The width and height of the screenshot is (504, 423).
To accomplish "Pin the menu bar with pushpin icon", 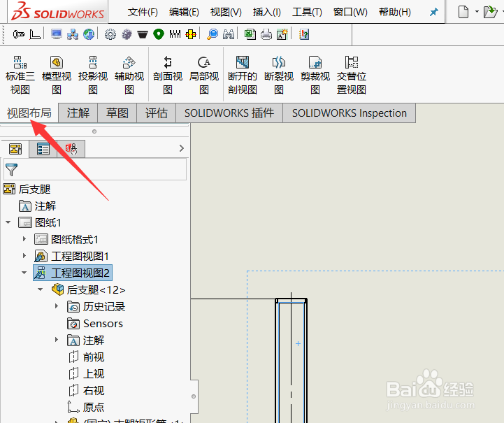I will 434,12.
